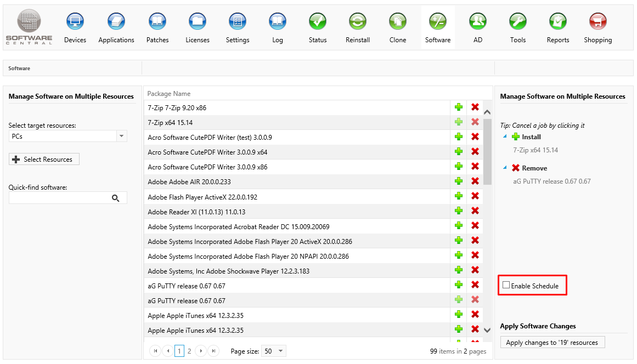This screenshot has height=364, width=637.
Task: Click the Select Resources button
Action: pos(44,159)
